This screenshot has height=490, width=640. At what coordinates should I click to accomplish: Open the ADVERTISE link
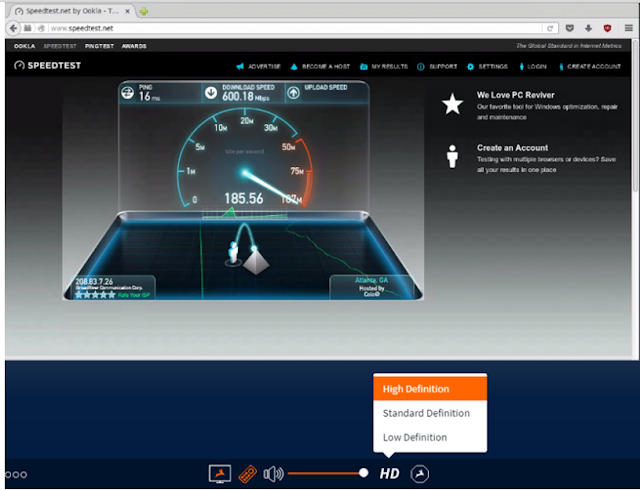point(264,67)
